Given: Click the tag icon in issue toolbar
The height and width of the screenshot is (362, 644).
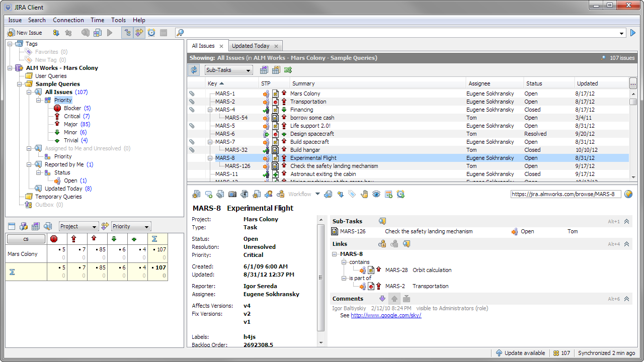Looking at the screenshot, I should pos(352,194).
